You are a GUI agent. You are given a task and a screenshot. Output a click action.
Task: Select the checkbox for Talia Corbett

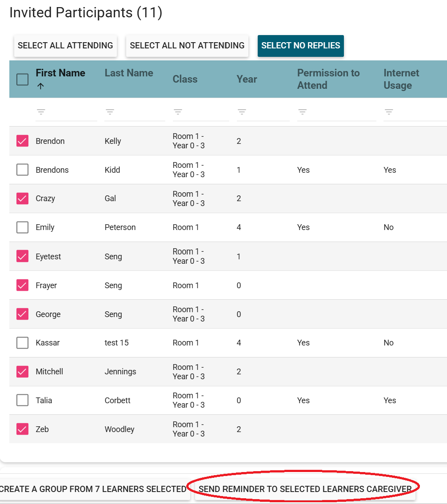(x=22, y=401)
